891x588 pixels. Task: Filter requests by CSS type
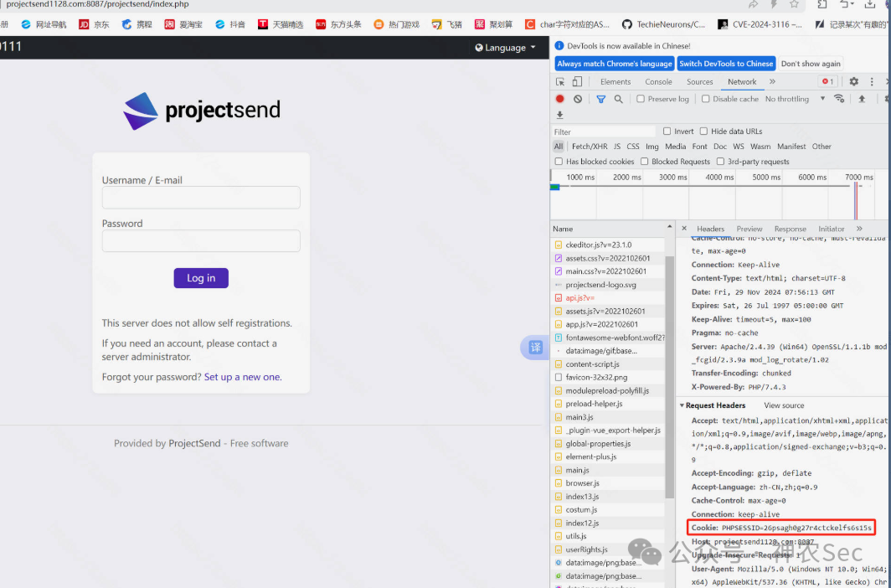[x=633, y=146]
